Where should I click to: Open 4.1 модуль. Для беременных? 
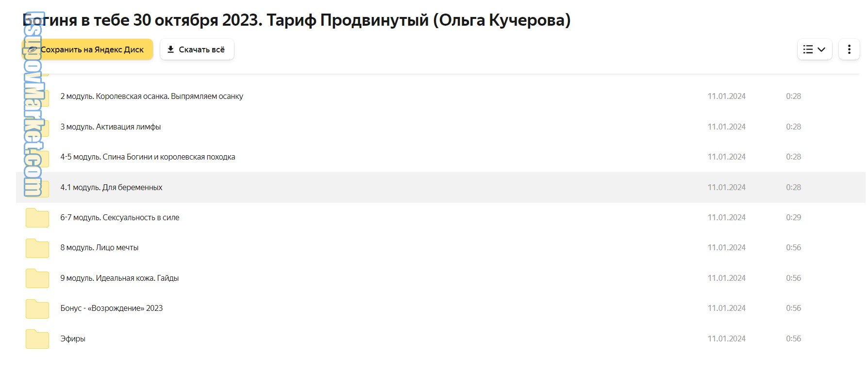point(111,187)
